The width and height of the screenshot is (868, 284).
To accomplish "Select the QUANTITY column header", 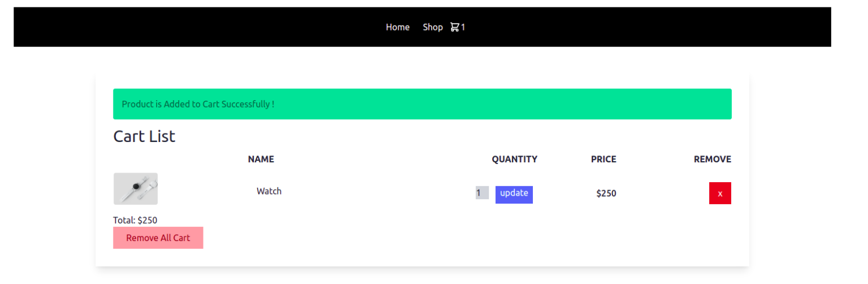I will pyautogui.click(x=514, y=160).
